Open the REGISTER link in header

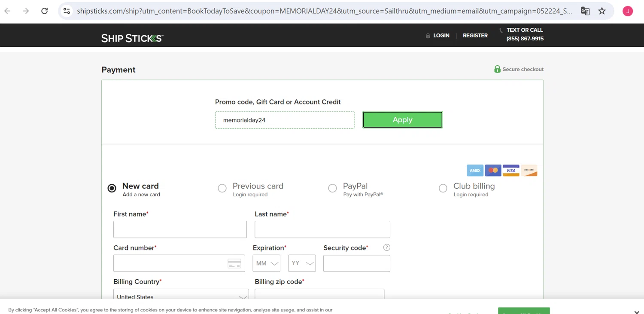click(475, 36)
